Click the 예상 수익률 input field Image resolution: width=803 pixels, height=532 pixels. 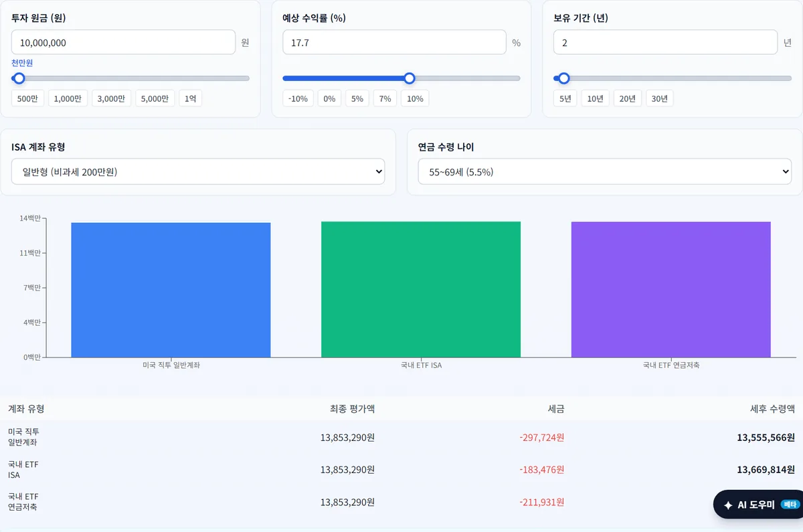[x=394, y=42]
